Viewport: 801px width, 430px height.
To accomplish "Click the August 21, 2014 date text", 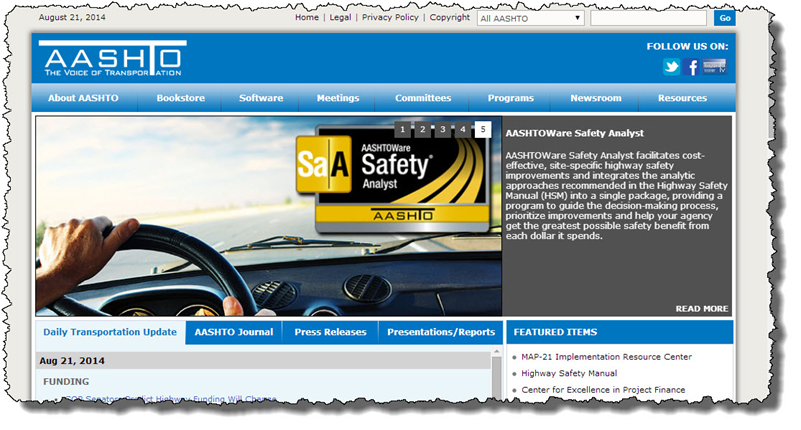I will 72,17.
